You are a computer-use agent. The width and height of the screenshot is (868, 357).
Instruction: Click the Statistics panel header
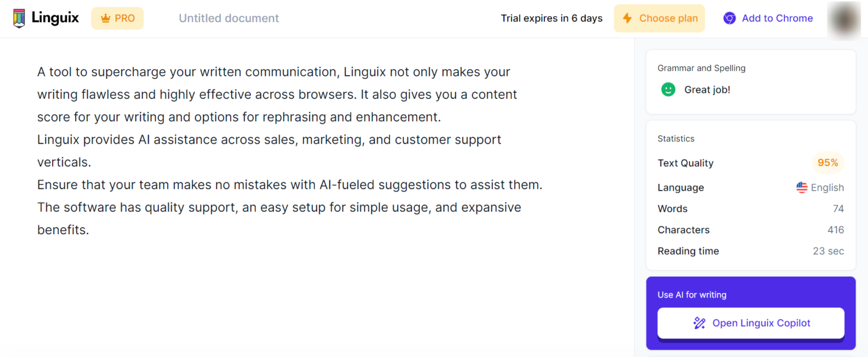676,138
